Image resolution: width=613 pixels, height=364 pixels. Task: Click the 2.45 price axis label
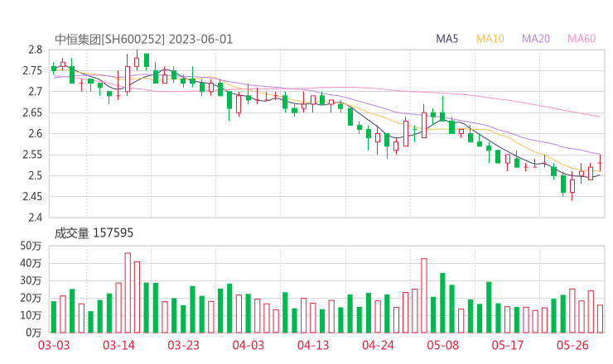coord(32,196)
